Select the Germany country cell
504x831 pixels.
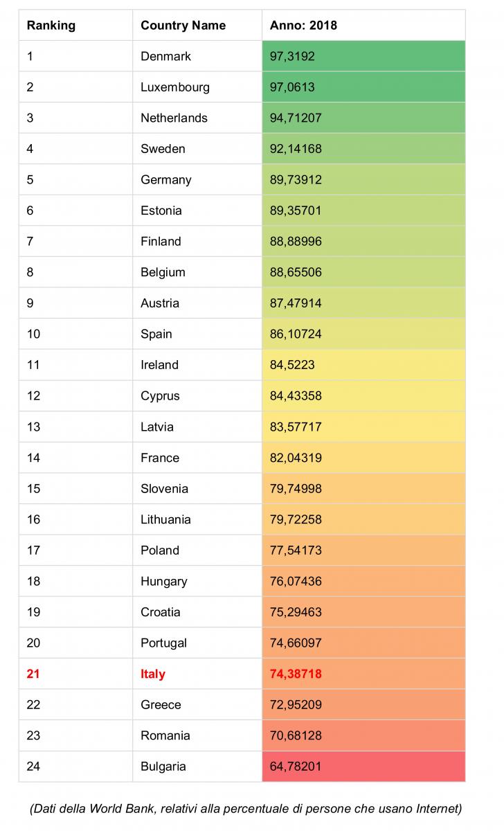coord(197,179)
